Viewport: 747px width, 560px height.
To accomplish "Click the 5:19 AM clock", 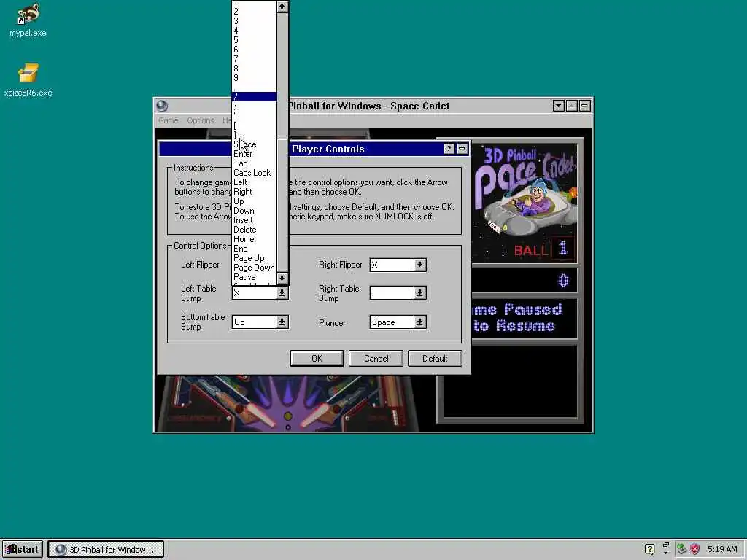I will [x=722, y=549].
